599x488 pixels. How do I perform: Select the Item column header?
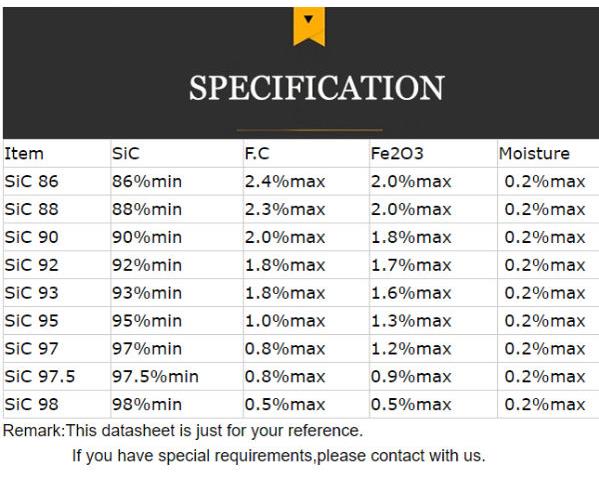coord(24,154)
